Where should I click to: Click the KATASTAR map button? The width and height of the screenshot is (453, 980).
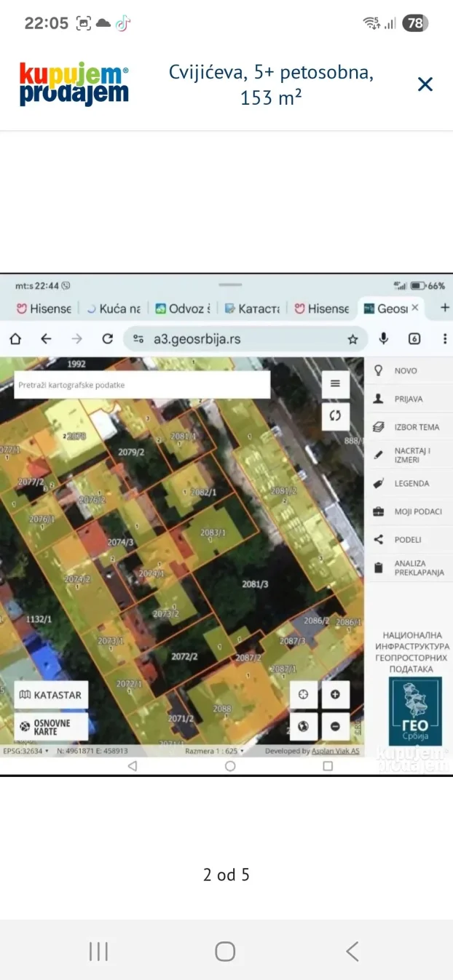[x=51, y=695]
